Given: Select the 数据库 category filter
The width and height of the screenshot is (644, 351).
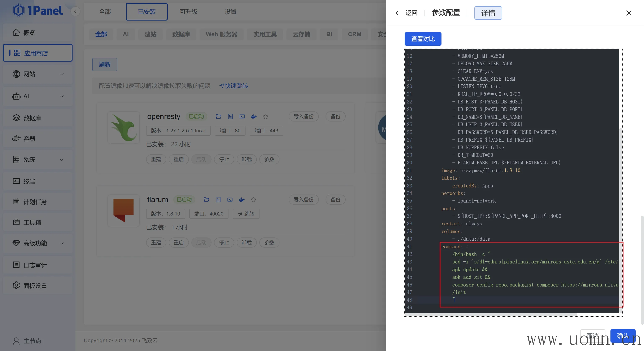Looking at the screenshot, I should [x=181, y=34].
